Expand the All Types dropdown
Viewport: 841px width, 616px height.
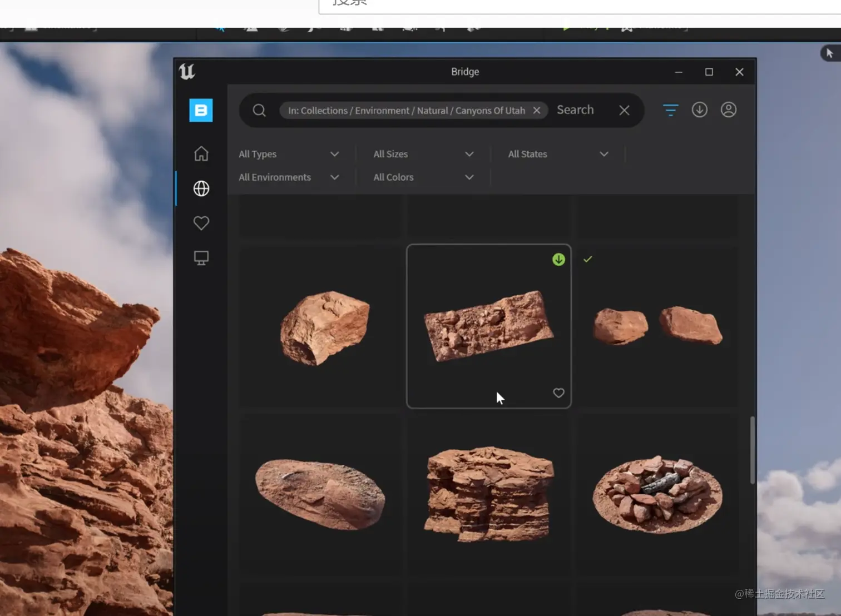click(289, 154)
